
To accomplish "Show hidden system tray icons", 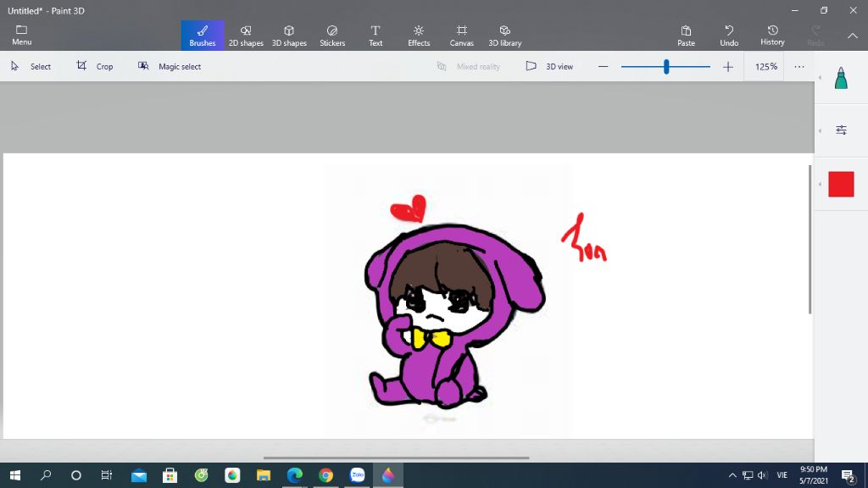I will [x=732, y=475].
